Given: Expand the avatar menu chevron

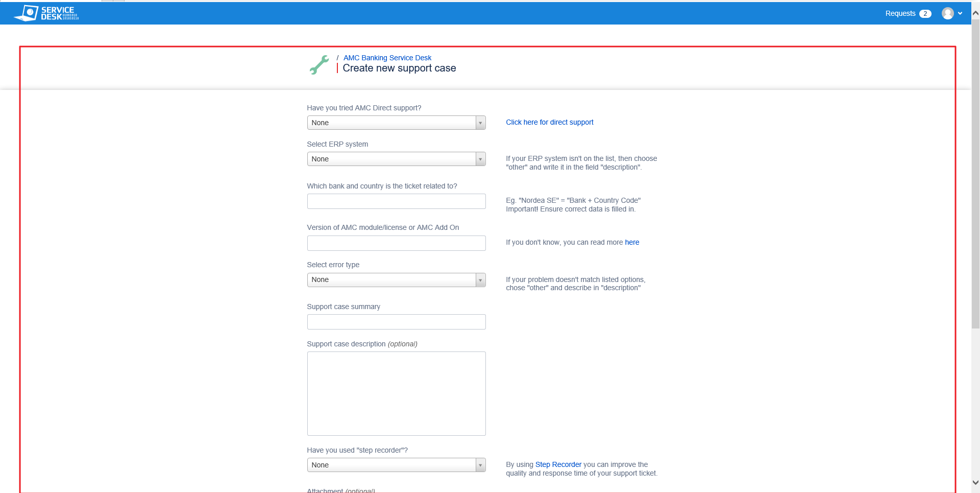Looking at the screenshot, I should [x=960, y=14].
